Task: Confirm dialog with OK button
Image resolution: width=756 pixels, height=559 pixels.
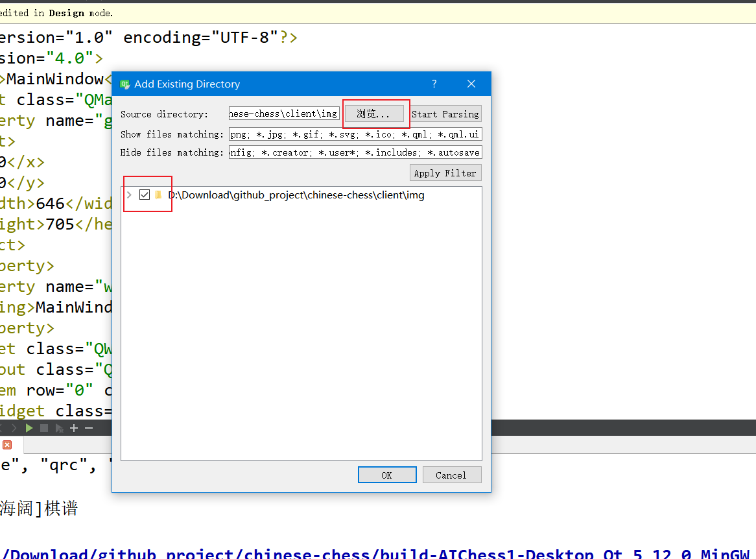Action: coord(386,475)
